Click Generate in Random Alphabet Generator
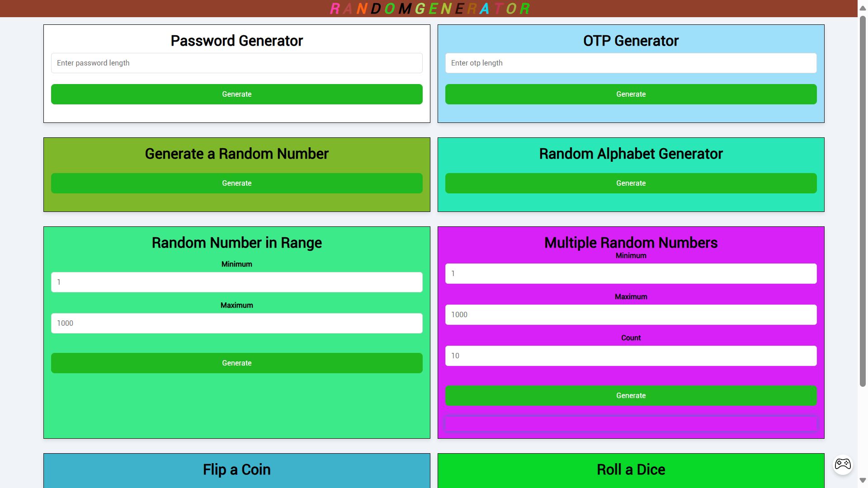The height and width of the screenshot is (488, 868). click(x=631, y=183)
